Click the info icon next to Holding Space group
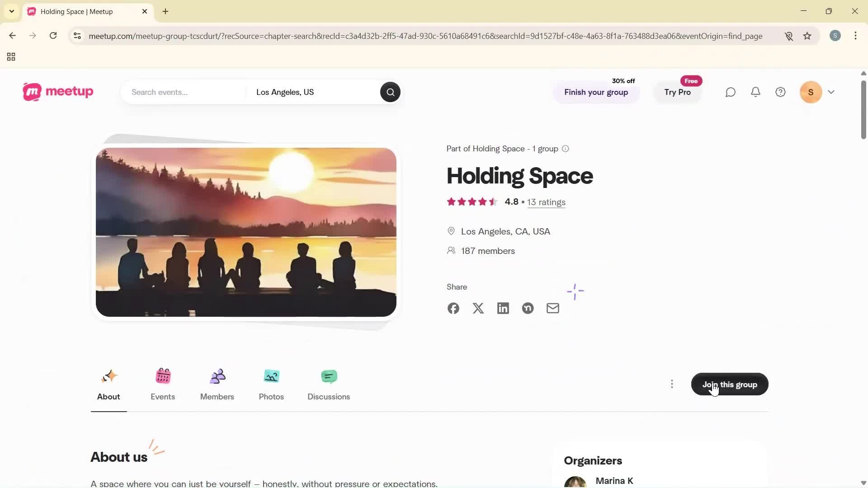Screen dimensions: 868x488 coord(565,148)
